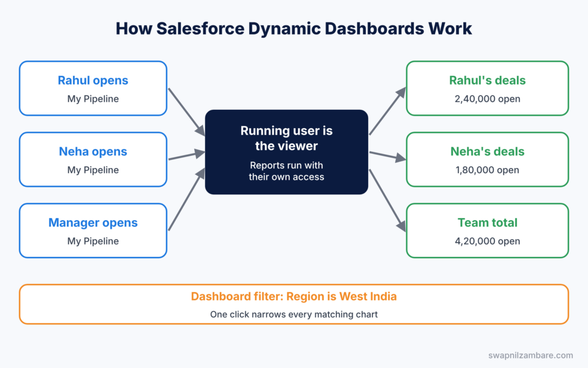Select the '2,40,000 open' value

point(488,99)
